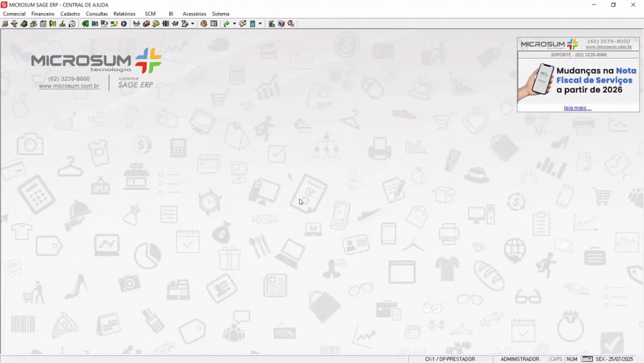The height and width of the screenshot is (363, 644).
Task: Click the green curved arrow toolbar icon
Action: (226, 24)
